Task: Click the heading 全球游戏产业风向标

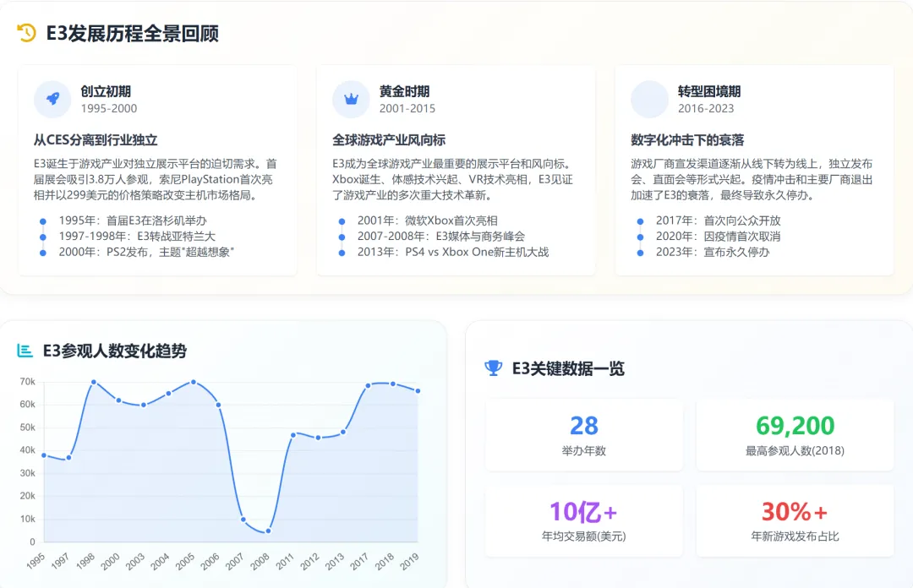Action: pos(389,139)
